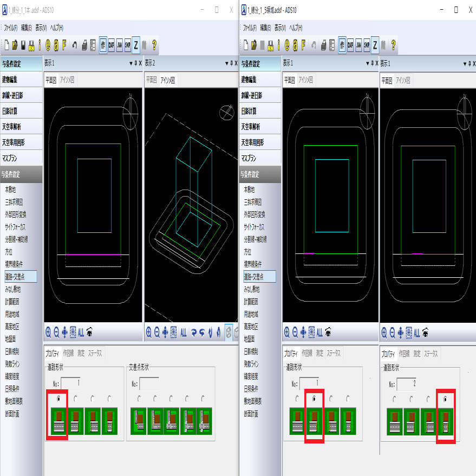This screenshot has height=476, width=476.
Task: Click Undo arrow in left window toolbar
Action: 75,45
